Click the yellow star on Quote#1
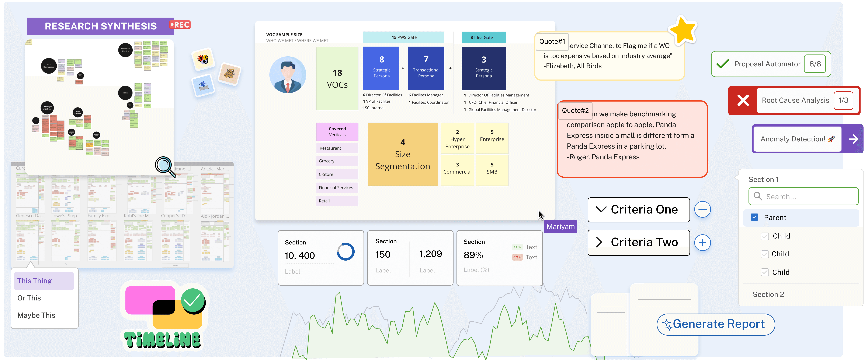 coord(683,30)
